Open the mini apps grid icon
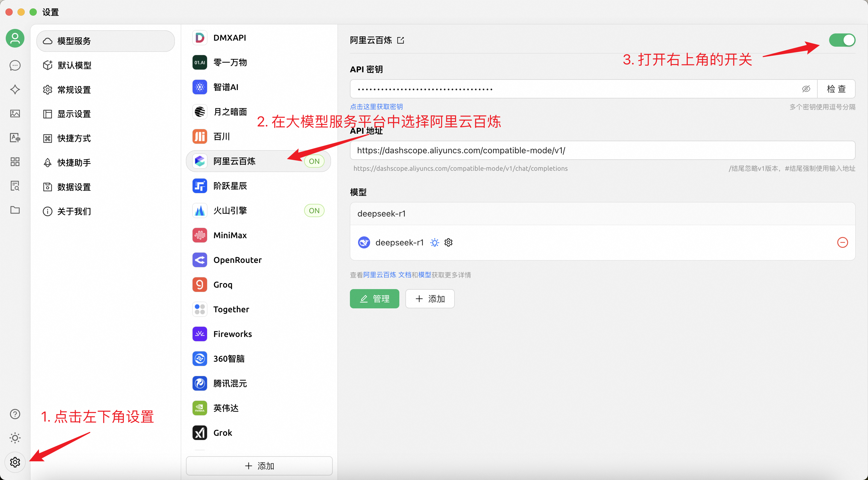Screen dimensions: 868x480 click(15, 162)
